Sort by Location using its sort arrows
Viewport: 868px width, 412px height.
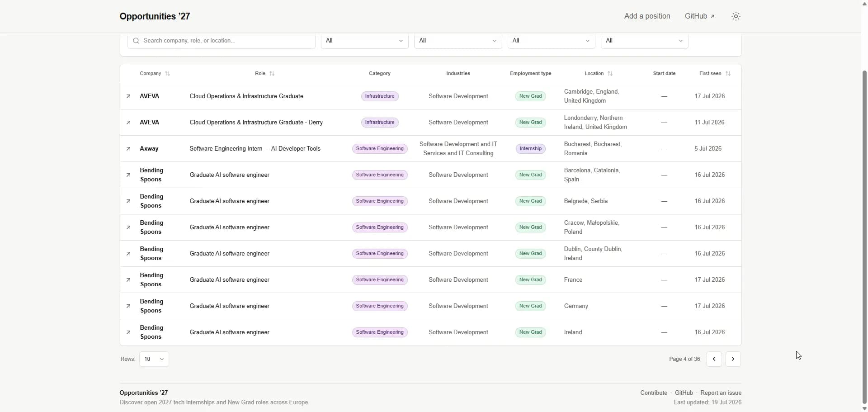610,74
